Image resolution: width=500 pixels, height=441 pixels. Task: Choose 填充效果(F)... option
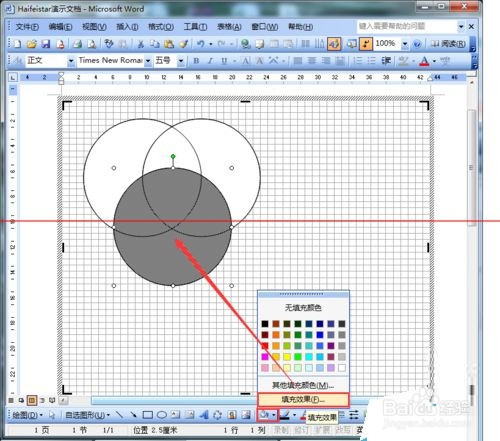(303, 399)
